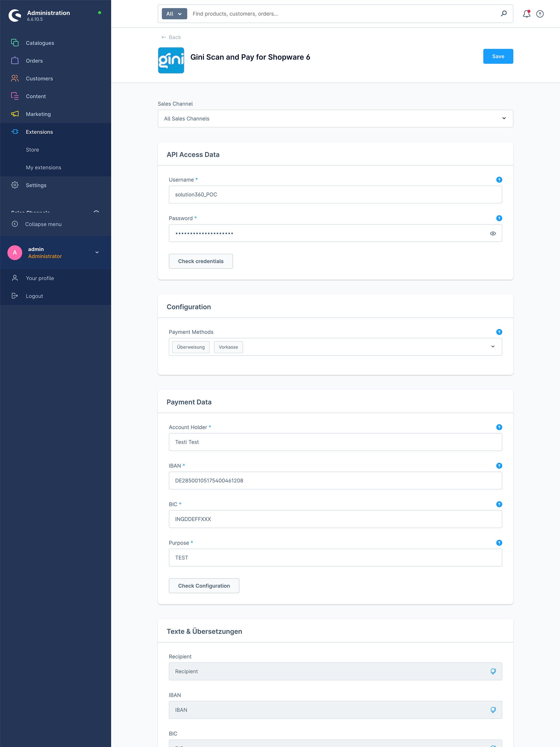The width and height of the screenshot is (560, 747).
Task: Click the Logout door icon
Action: pyautogui.click(x=15, y=296)
